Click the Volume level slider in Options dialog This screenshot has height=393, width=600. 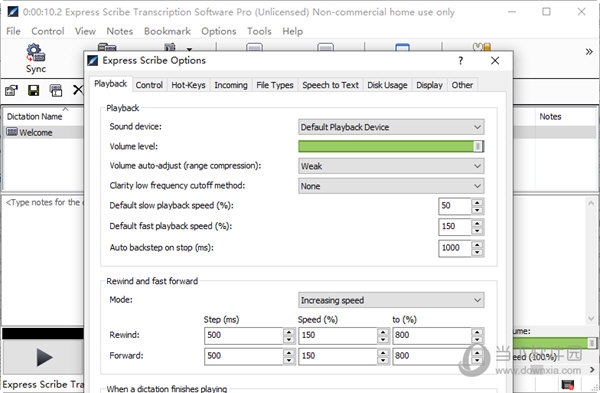click(391, 146)
